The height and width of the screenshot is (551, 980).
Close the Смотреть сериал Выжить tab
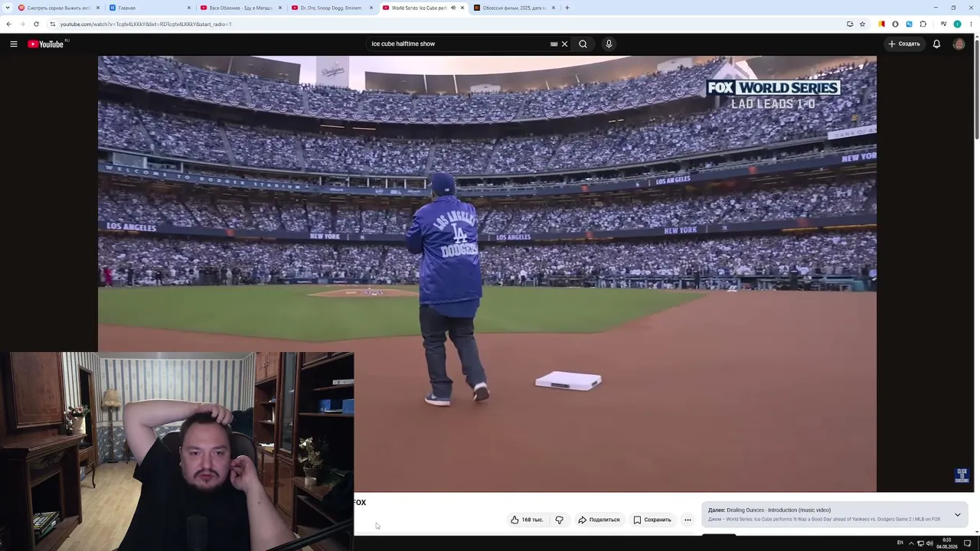click(x=98, y=8)
